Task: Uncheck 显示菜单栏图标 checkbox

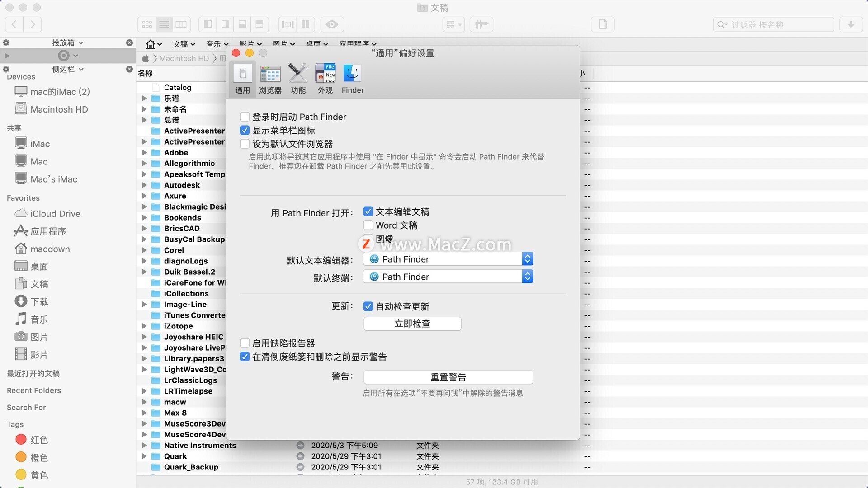Action: tap(245, 130)
